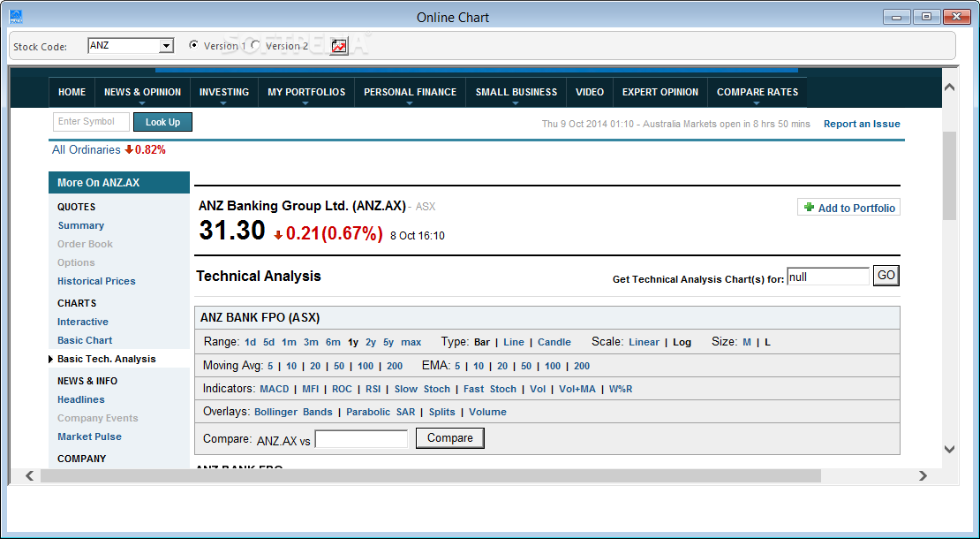Set the chart range to 6m
The height and width of the screenshot is (539, 980).
[x=333, y=342]
